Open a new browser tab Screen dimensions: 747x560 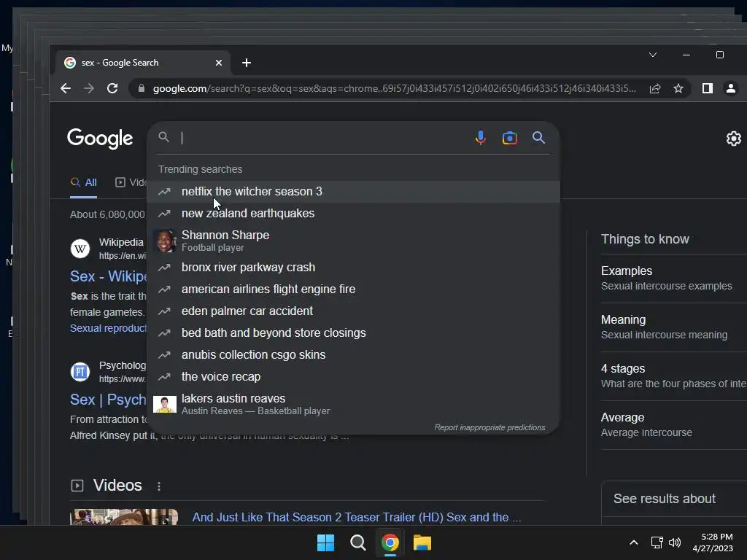coord(247,63)
